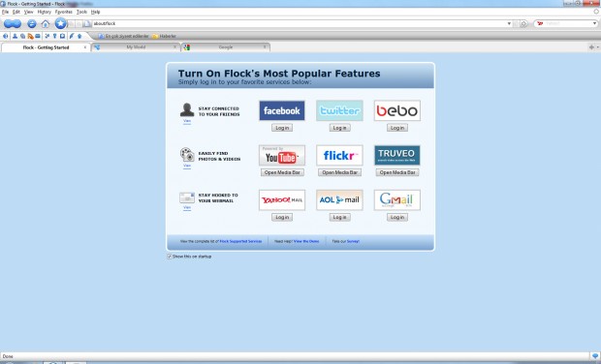Viewport: 601px width, 364px height.
Task: Click the film reel photos and videos icon
Action: click(x=187, y=155)
